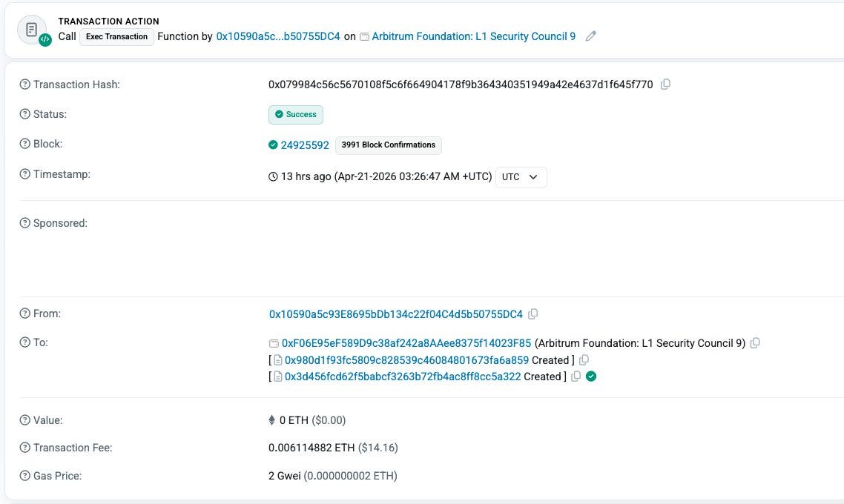The height and width of the screenshot is (504, 844).
Task: Click the help icon next to Sponsored
Action: point(24,222)
